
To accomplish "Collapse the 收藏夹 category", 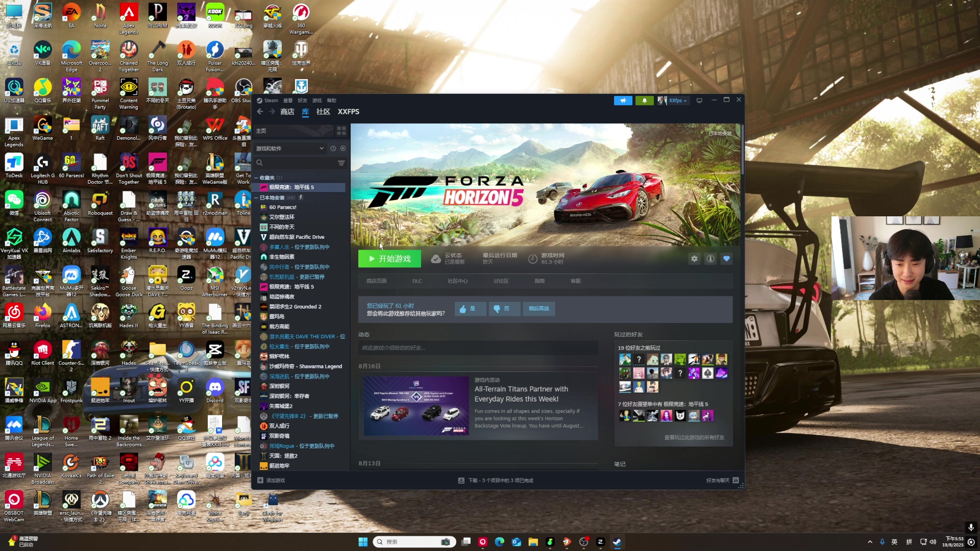I will [x=256, y=178].
